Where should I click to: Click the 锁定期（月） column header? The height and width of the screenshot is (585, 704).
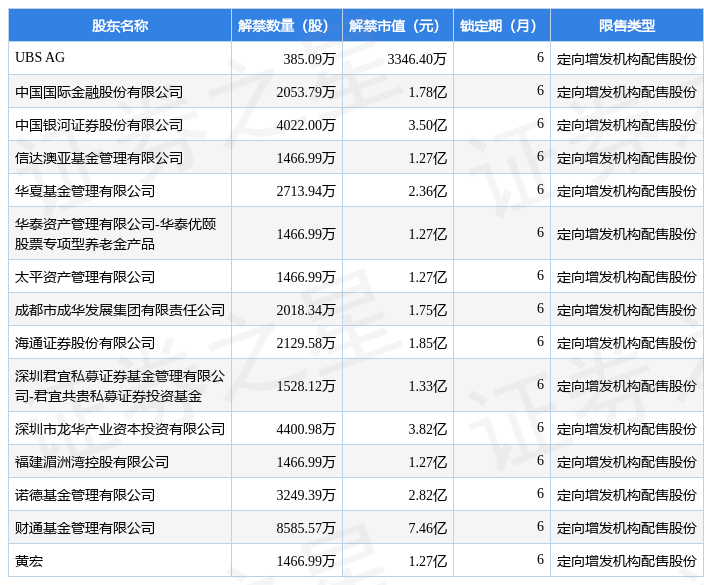click(x=500, y=26)
